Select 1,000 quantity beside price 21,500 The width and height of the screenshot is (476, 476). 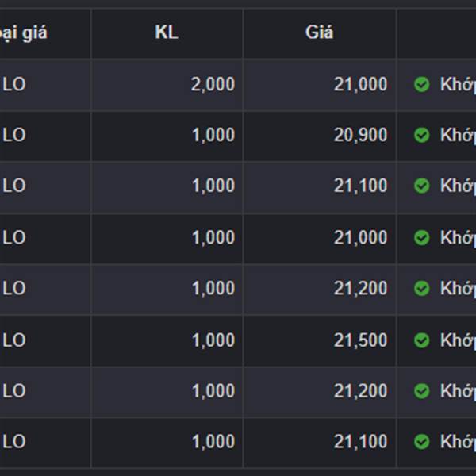[x=213, y=340]
